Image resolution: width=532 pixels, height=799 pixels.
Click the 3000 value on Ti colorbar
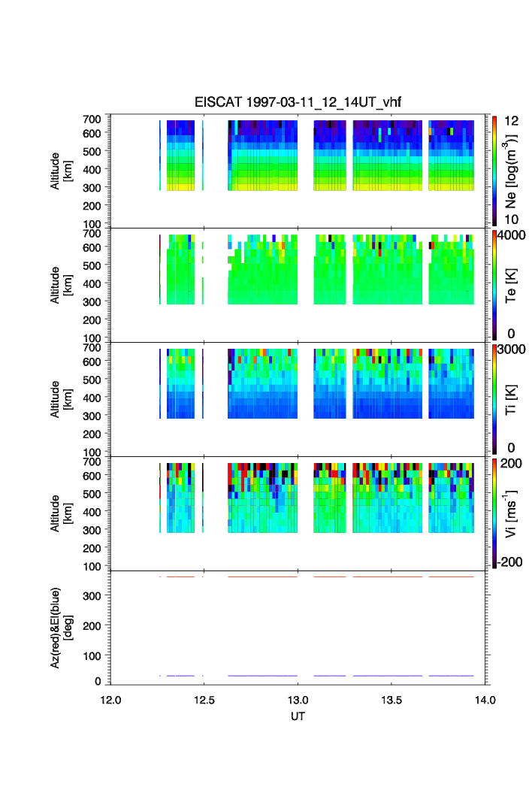[511, 350]
